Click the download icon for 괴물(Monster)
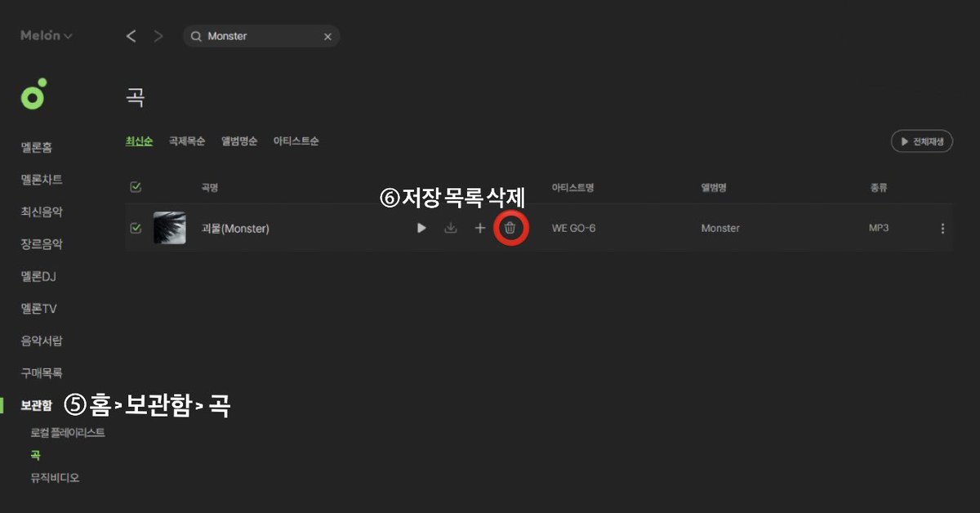The image size is (980, 513). point(450,228)
